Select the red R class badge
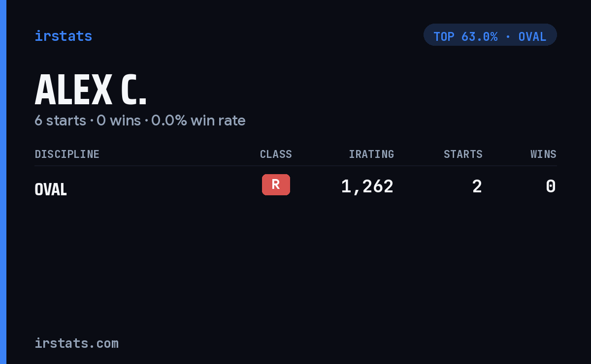 (x=276, y=184)
